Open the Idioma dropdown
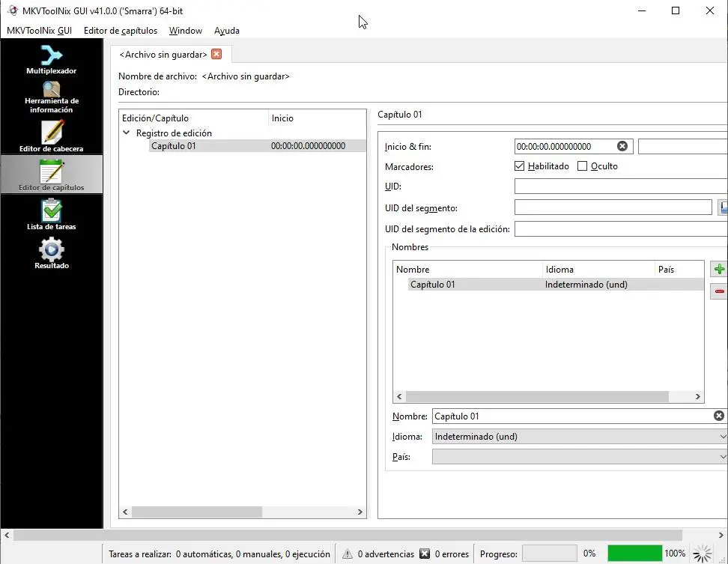 point(580,437)
